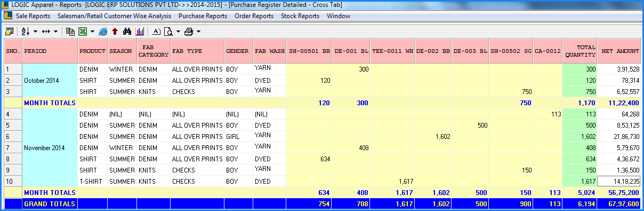Select net amount cell 14,18,235
Viewport: 644px width, 211px height.
coord(619,181)
